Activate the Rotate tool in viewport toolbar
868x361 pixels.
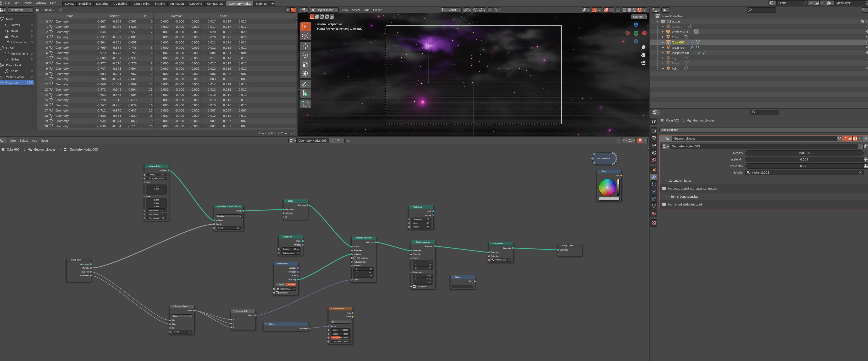coord(305,55)
